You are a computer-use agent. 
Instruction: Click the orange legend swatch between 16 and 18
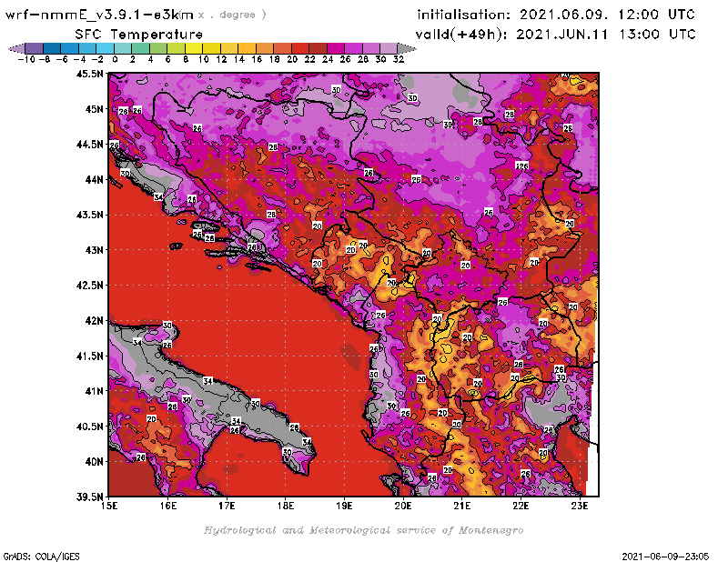265,48
